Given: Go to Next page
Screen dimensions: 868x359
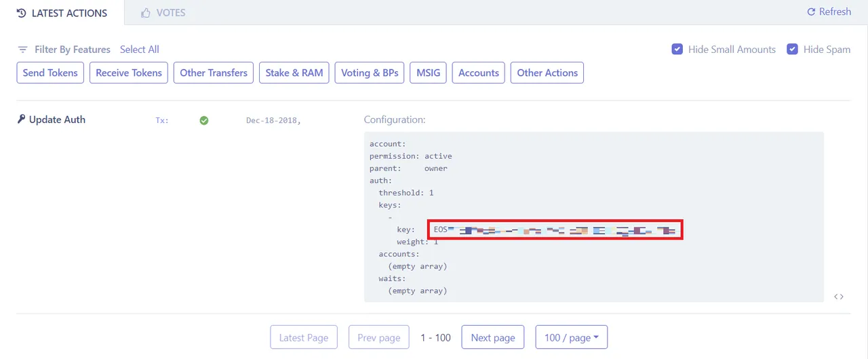Looking at the screenshot, I should pyautogui.click(x=493, y=337).
